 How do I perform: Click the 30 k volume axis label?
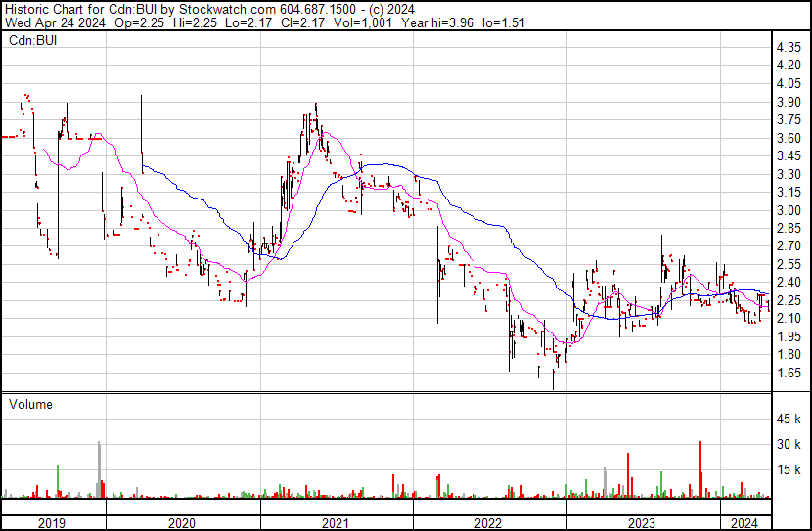pyautogui.click(x=789, y=445)
